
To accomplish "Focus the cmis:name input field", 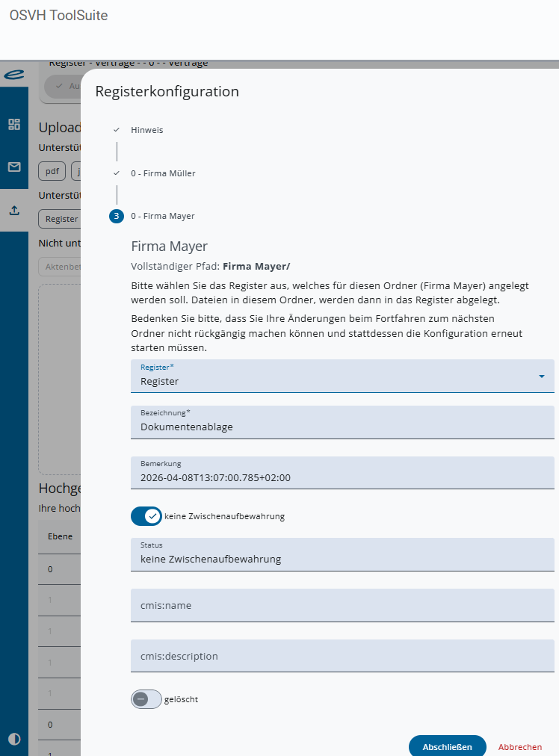I will 342,605.
